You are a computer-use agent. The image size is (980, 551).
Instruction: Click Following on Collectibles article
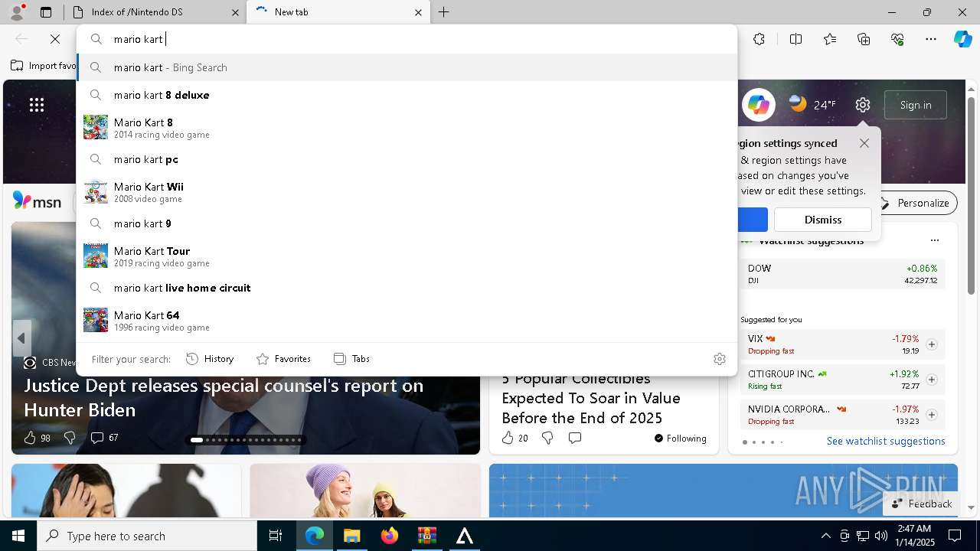pos(680,439)
